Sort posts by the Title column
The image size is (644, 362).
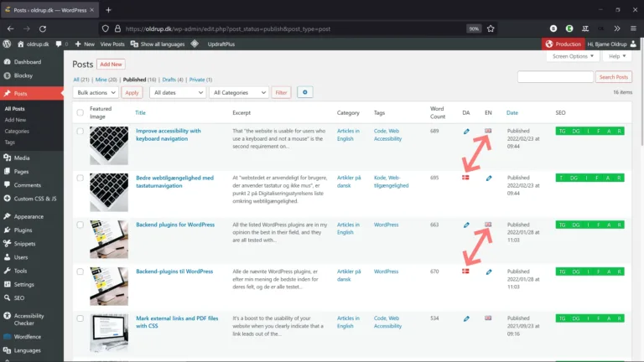coord(141,112)
